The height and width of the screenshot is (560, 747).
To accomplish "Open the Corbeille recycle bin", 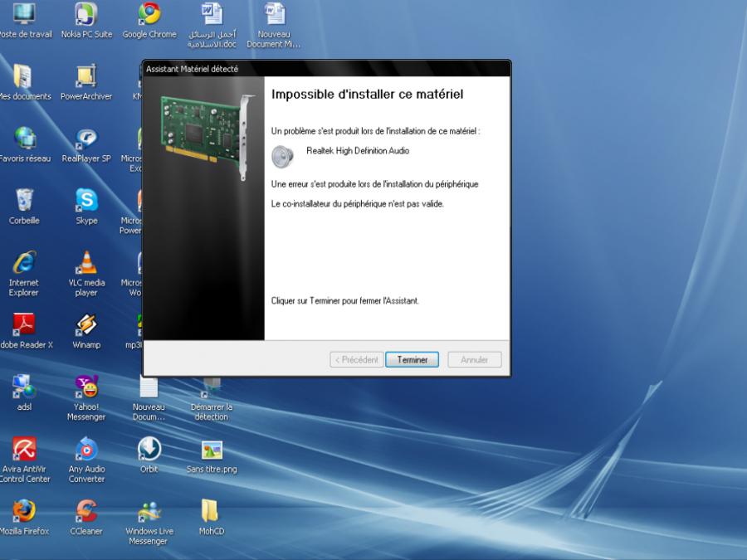I will tap(24, 201).
